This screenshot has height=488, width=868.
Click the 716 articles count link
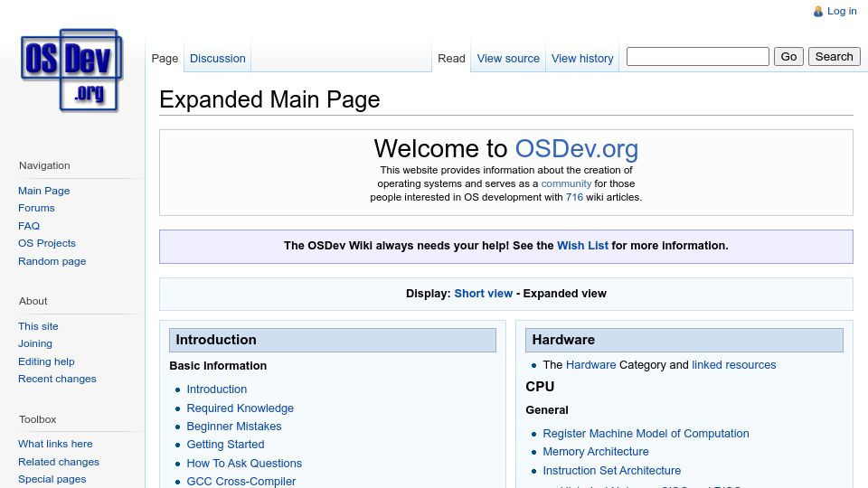click(x=574, y=197)
